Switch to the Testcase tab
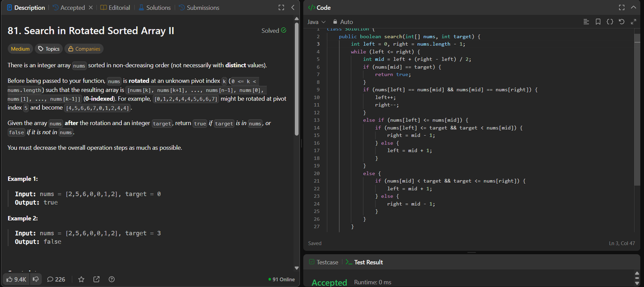The image size is (644, 287). click(323, 262)
